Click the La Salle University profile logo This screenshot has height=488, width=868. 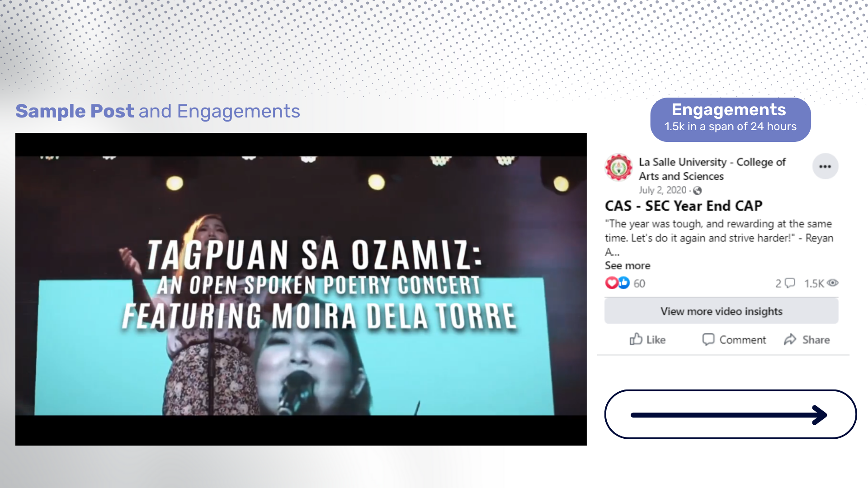click(618, 168)
